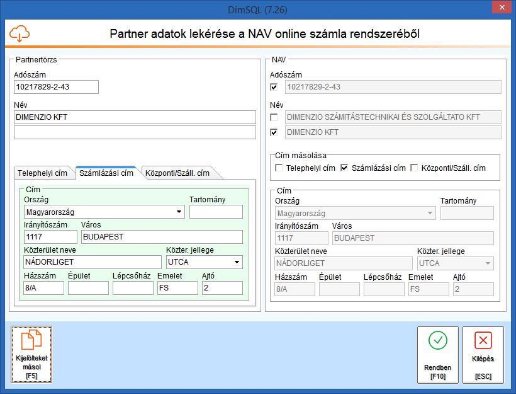Check the Központi/Száll. cím copy checkbox
Screen dimensions: 516x394
click(x=414, y=168)
